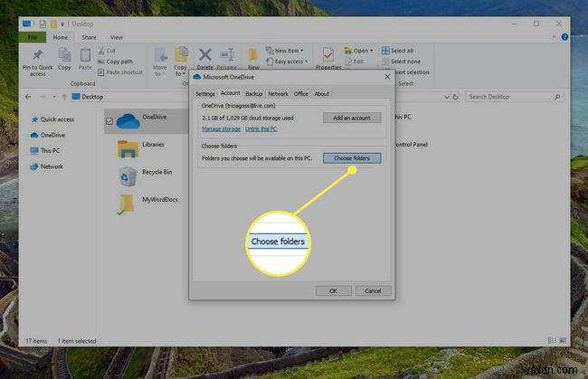The width and height of the screenshot is (588, 379).
Task: Cancel the Microsoft OneDrive dialog
Action: point(373,291)
